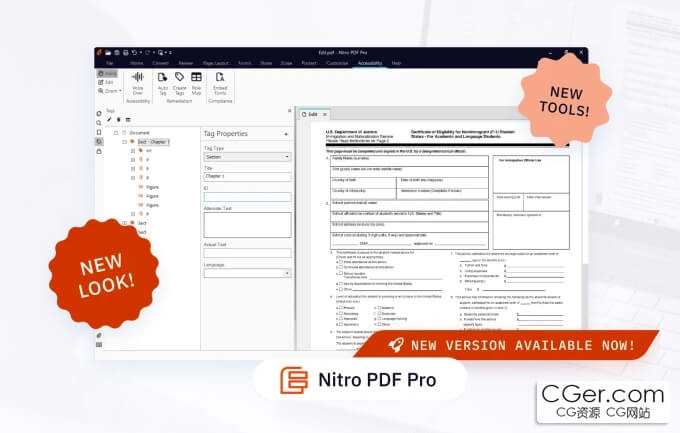Click the Open folder icon in title bar
The width and height of the screenshot is (680, 433).
point(108,52)
